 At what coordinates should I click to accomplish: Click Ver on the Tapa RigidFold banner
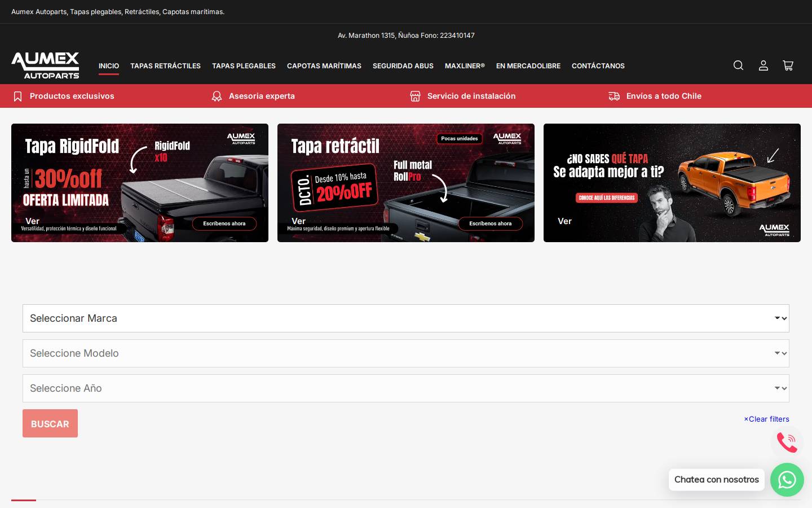(x=32, y=221)
